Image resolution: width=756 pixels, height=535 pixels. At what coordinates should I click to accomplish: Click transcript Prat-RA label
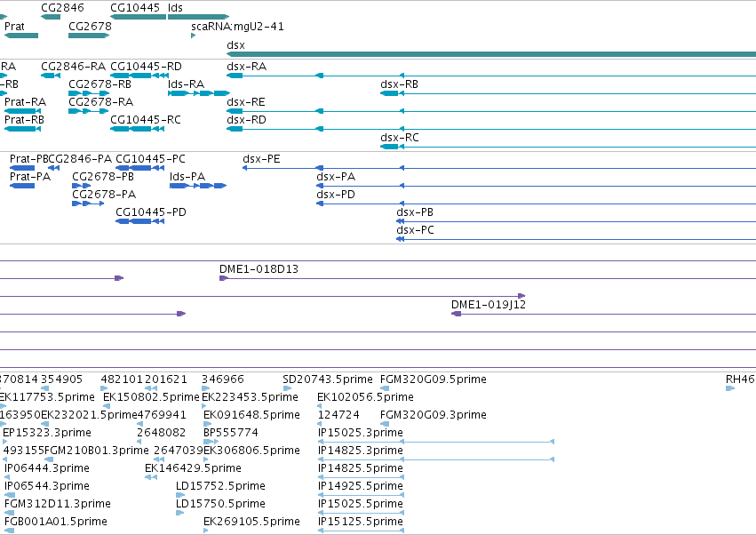[25, 102]
